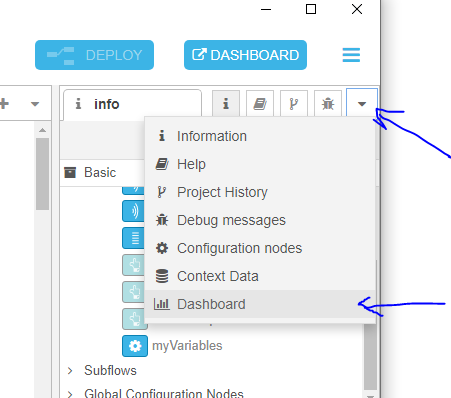Expand the Subflows section
This screenshot has width=451, height=398.
point(70,371)
